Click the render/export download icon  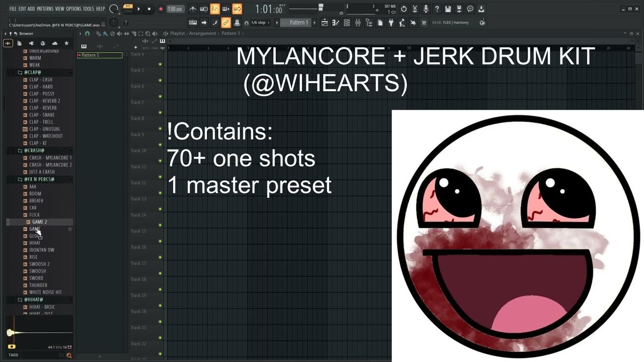pos(481,9)
